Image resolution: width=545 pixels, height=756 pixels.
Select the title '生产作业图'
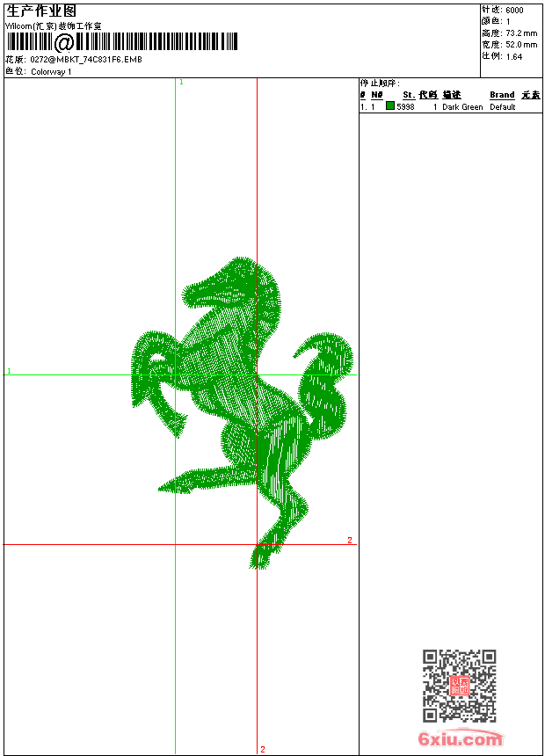(x=41, y=11)
